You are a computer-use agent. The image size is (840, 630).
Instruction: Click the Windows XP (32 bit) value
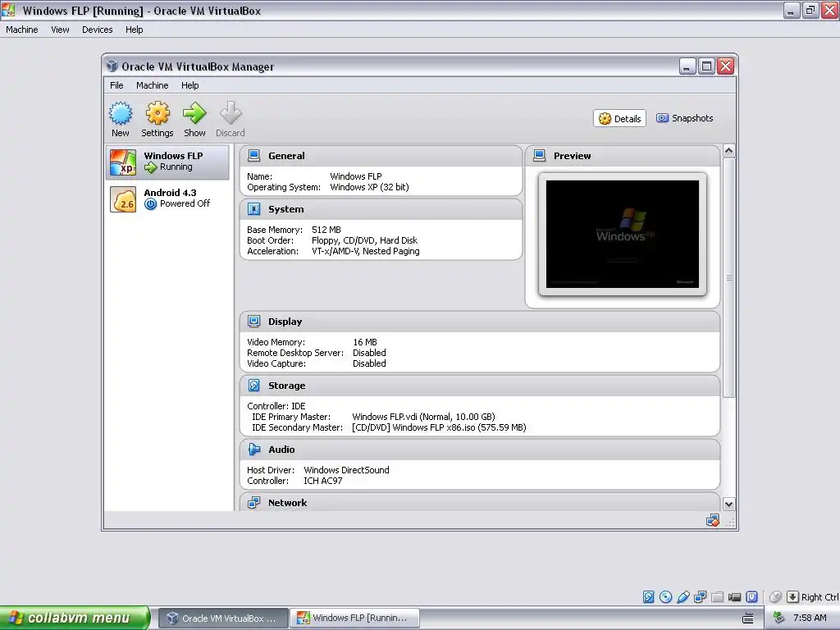pyautogui.click(x=369, y=187)
